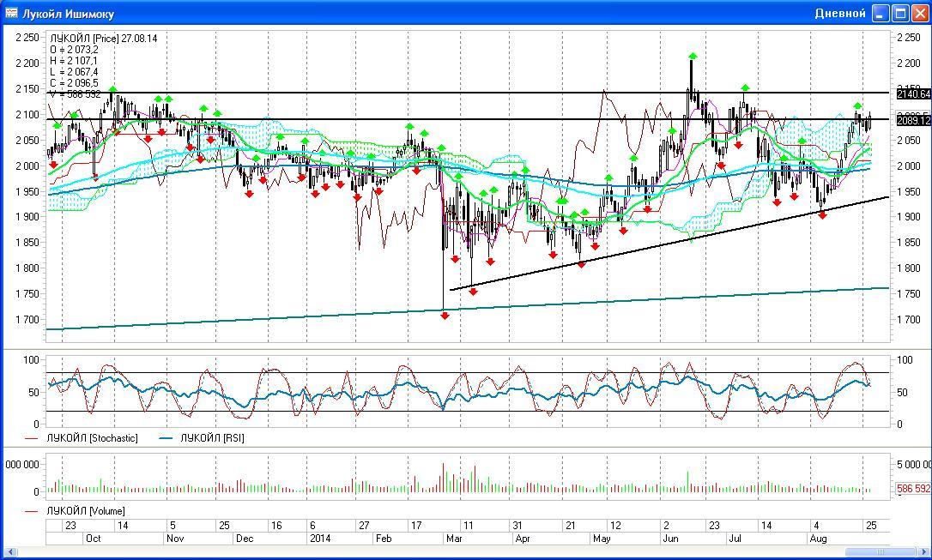The height and width of the screenshot is (560, 932).
Task: Click the 'May' month label on time axis
Action: [602, 539]
